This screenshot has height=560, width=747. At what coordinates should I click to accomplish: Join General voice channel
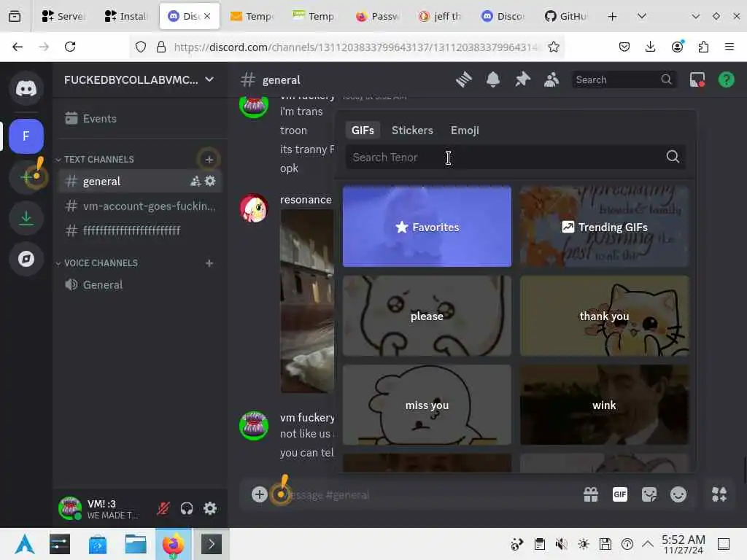click(x=139, y=285)
